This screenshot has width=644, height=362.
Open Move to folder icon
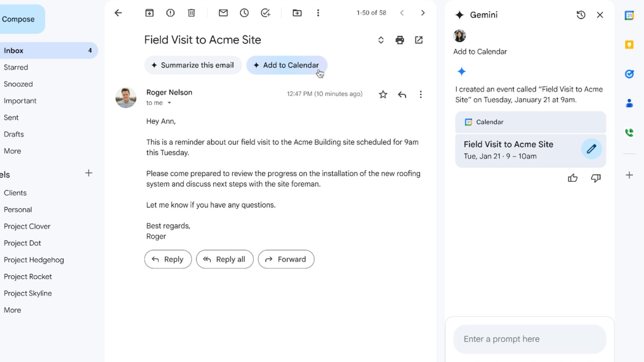(x=297, y=13)
